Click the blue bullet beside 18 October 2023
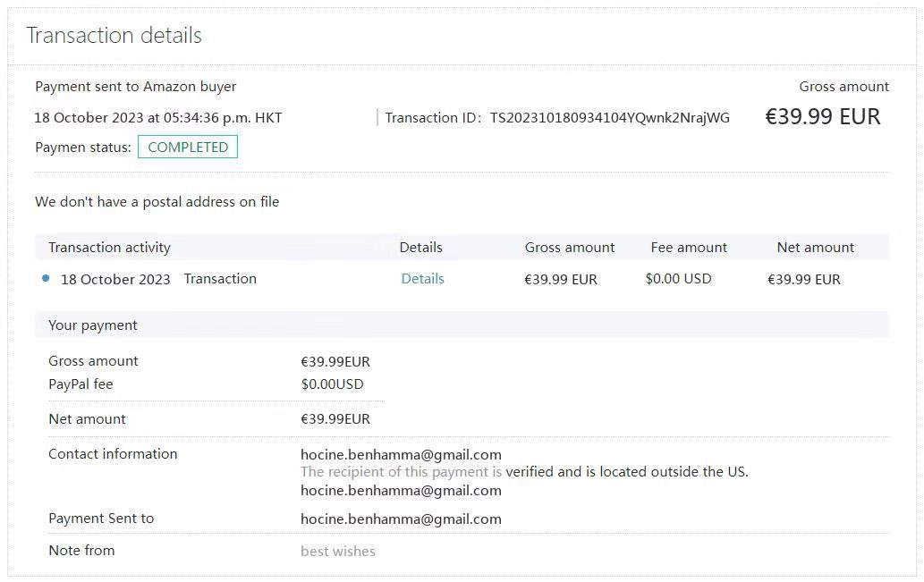The width and height of the screenshot is (924, 582). point(46,278)
